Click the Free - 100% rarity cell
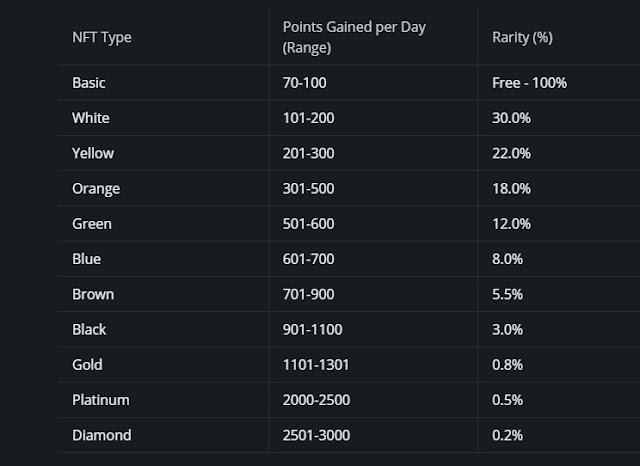This screenshot has width=640, height=466. point(530,83)
